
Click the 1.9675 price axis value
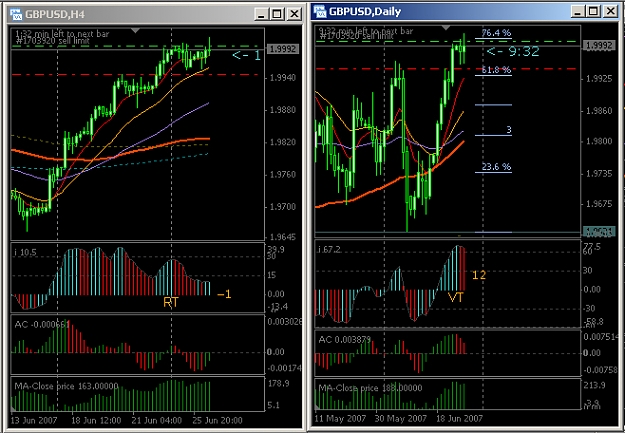[x=599, y=204]
